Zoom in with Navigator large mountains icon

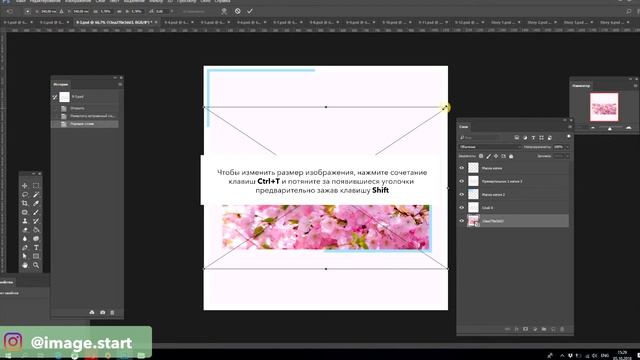click(629, 128)
